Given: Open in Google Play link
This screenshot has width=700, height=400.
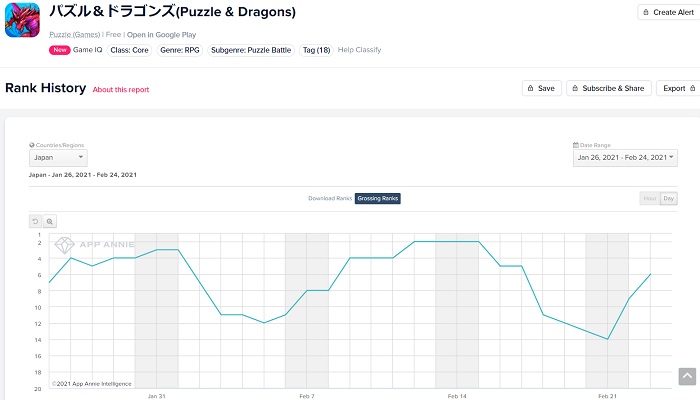Looking at the screenshot, I should (161, 35).
